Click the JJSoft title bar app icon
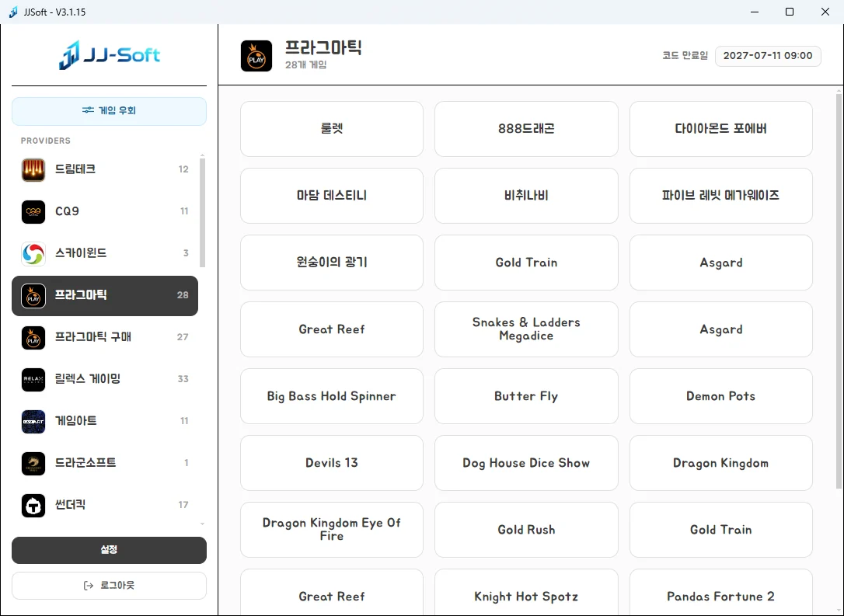 click(x=13, y=12)
